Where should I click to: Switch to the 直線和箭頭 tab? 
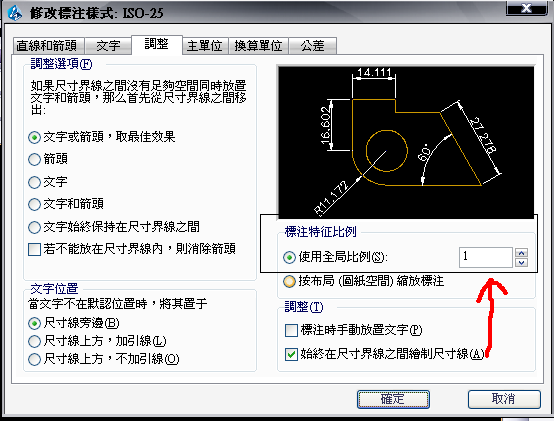point(48,46)
